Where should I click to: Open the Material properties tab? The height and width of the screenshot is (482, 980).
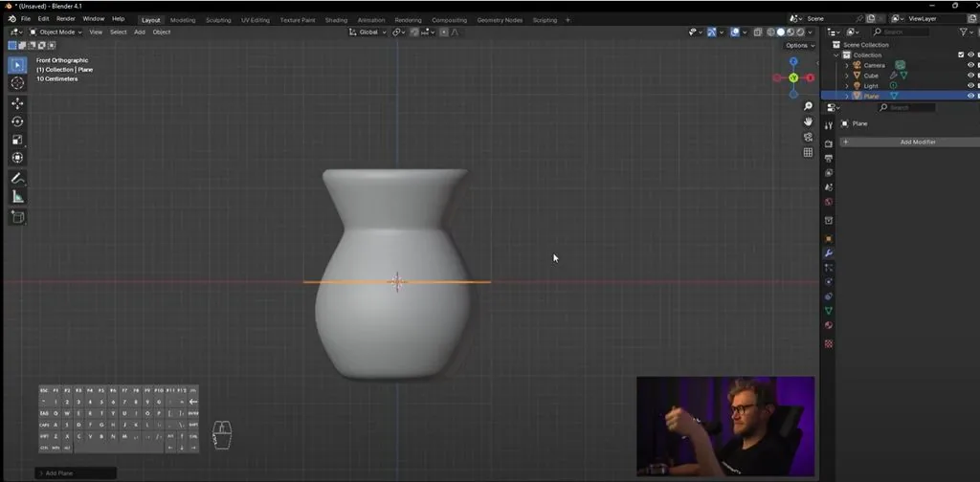pos(829,324)
